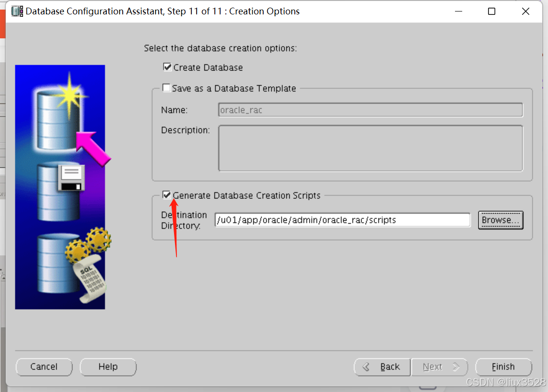Click the 'Destination Directory:' label
The height and width of the screenshot is (392, 548).
coord(184,220)
